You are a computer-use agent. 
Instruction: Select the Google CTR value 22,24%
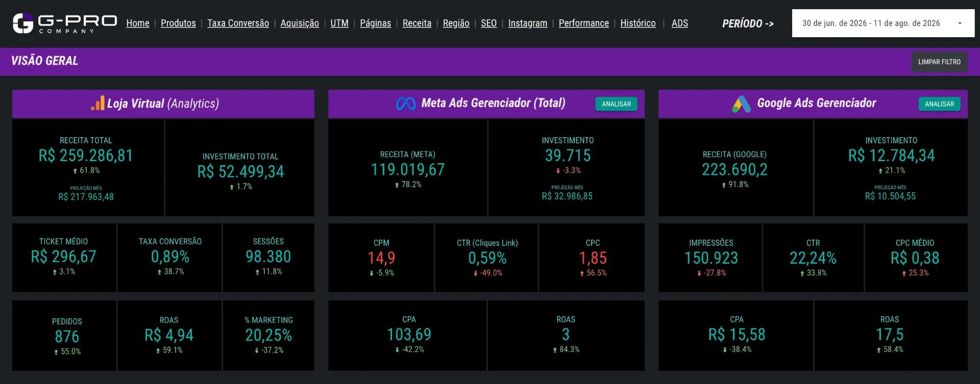click(x=813, y=258)
